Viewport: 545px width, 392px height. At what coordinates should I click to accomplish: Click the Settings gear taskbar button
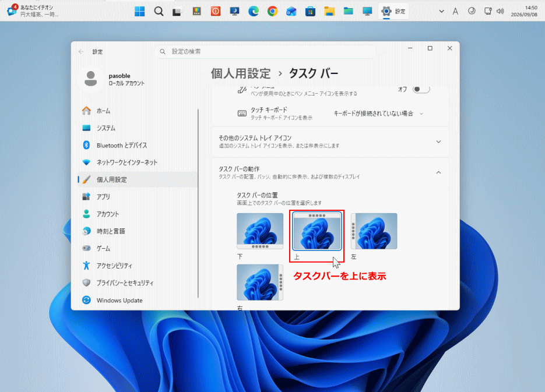pyautogui.click(x=393, y=12)
